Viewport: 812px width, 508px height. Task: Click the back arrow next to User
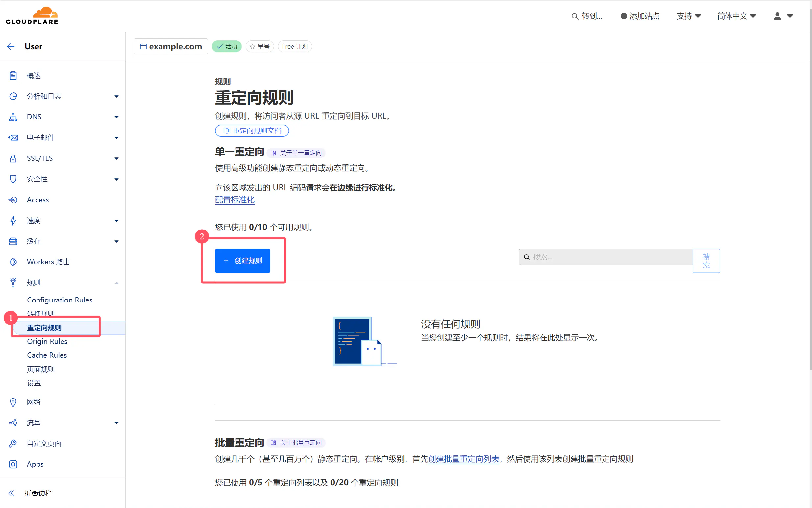pos(11,46)
